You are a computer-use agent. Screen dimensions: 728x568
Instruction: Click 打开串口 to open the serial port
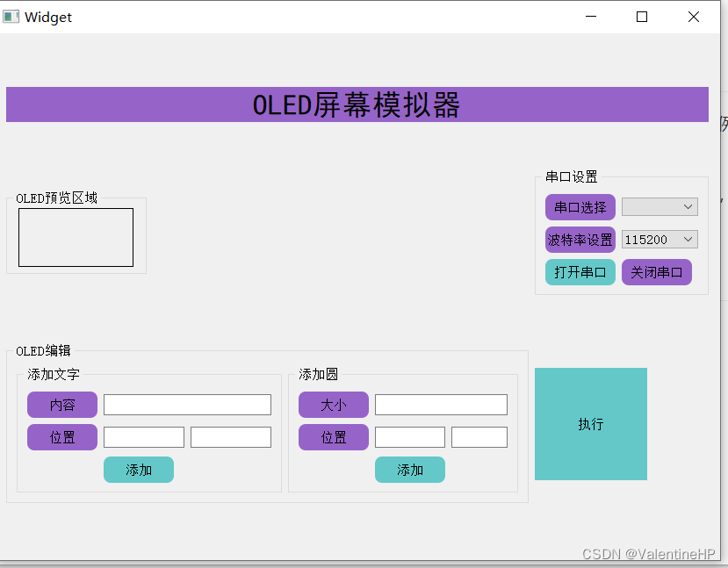pos(580,271)
